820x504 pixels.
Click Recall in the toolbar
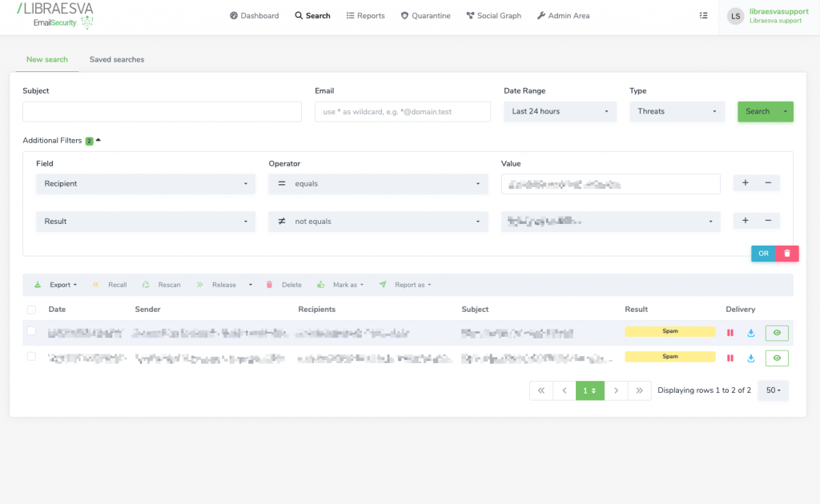tap(111, 285)
